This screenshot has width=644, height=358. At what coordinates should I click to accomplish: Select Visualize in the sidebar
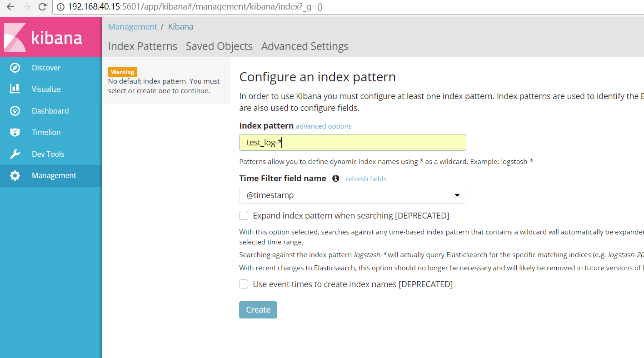pos(51,89)
